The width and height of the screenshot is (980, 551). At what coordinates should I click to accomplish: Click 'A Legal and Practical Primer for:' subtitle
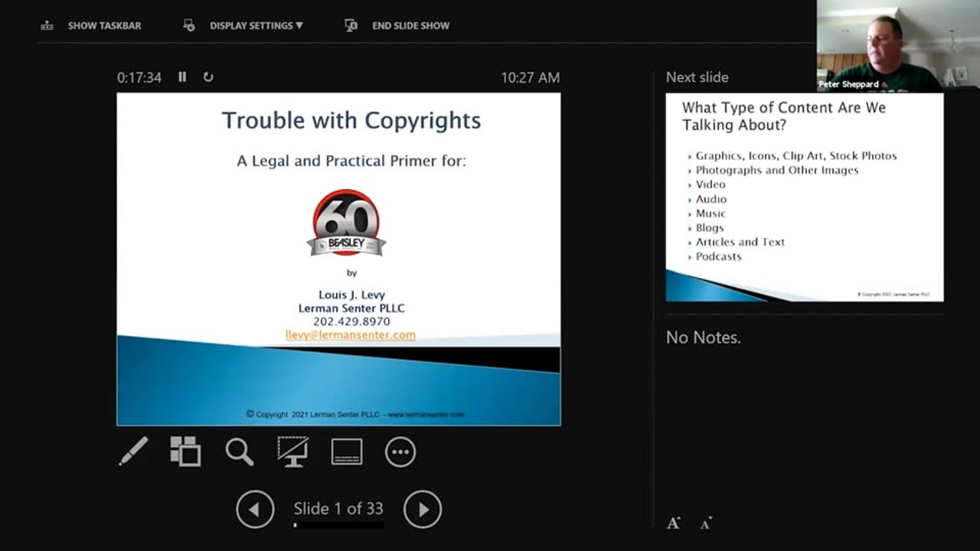[351, 161]
